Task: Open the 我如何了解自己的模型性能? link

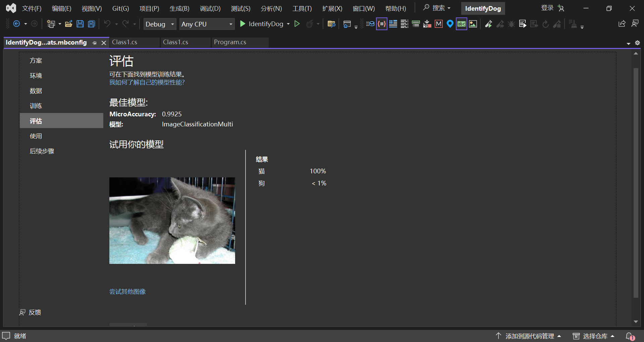Action: 147,82
